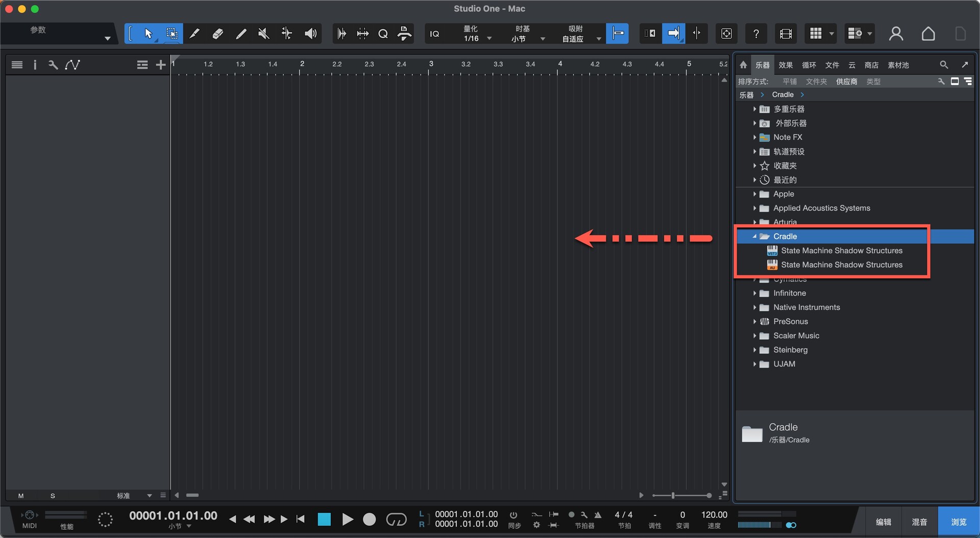Click the question mark help icon
980x538 pixels.
(756, 34)
